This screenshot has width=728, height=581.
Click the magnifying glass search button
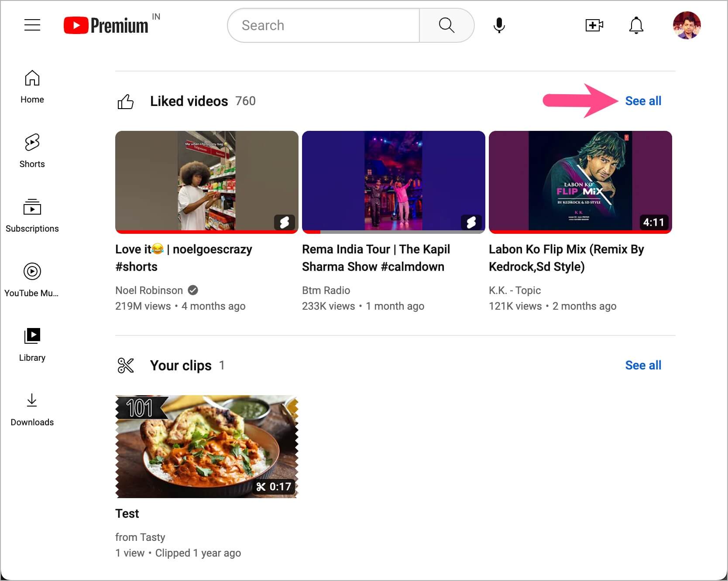(446, 25)
